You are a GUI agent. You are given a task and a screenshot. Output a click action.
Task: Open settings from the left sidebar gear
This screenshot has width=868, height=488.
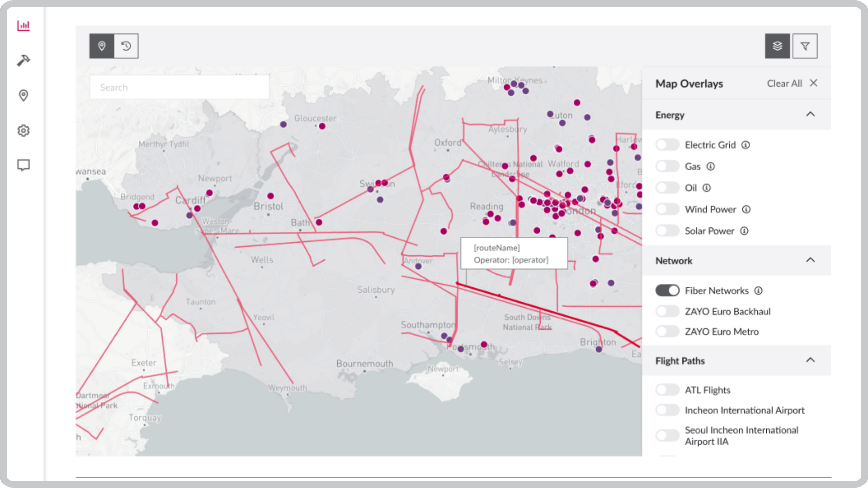coord(24,130)
